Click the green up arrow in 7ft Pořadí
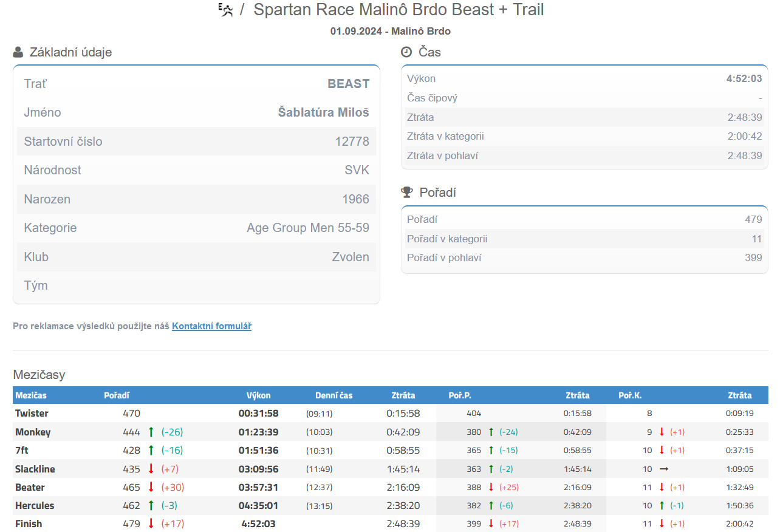This screenshot has height=532, width=783. 151,451
